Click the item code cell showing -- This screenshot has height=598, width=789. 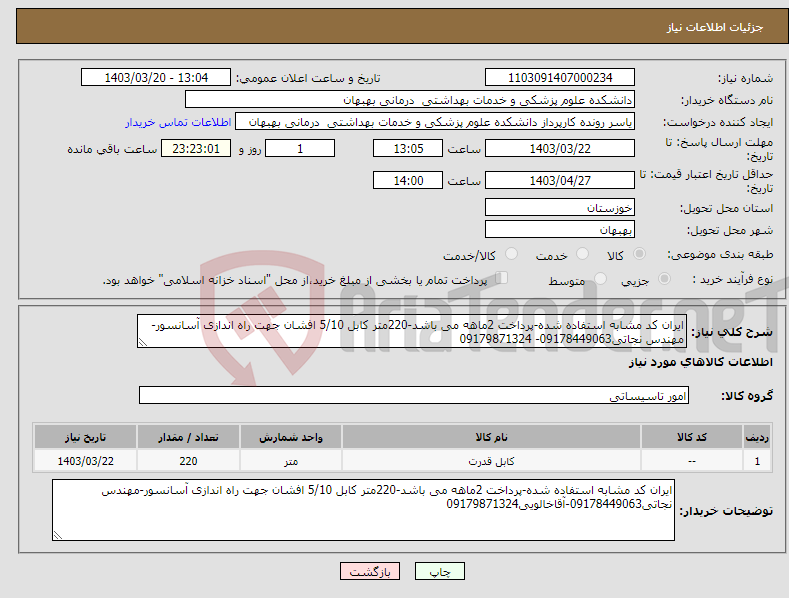(x=691, y=461)
